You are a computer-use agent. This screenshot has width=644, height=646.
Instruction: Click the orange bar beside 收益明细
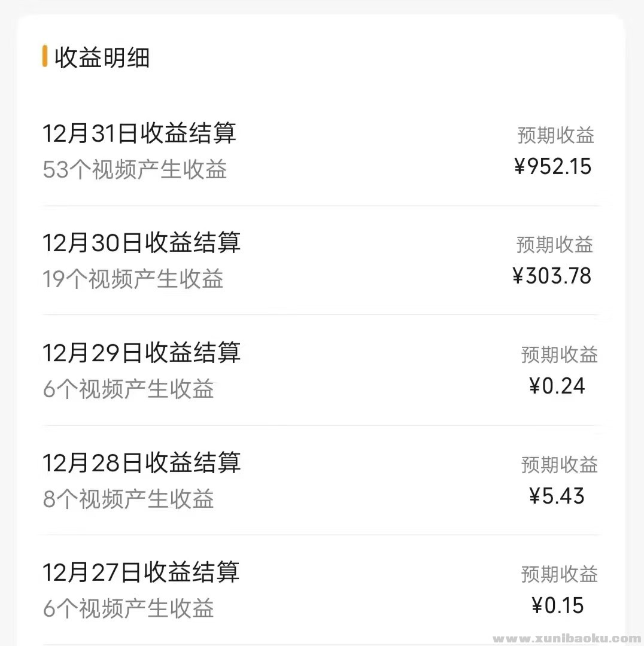pyautogui.click(x=45, y=56)
